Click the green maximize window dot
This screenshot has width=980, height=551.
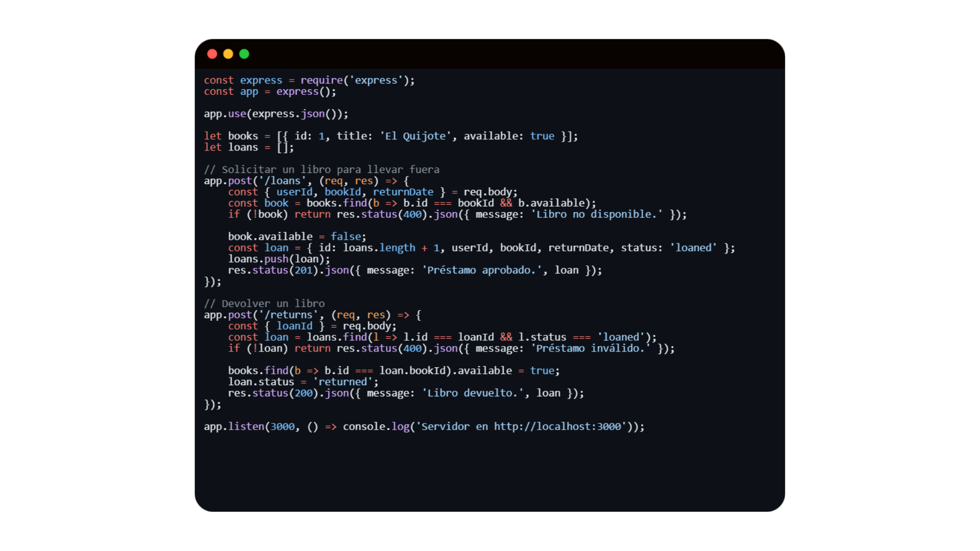[244, 54]
